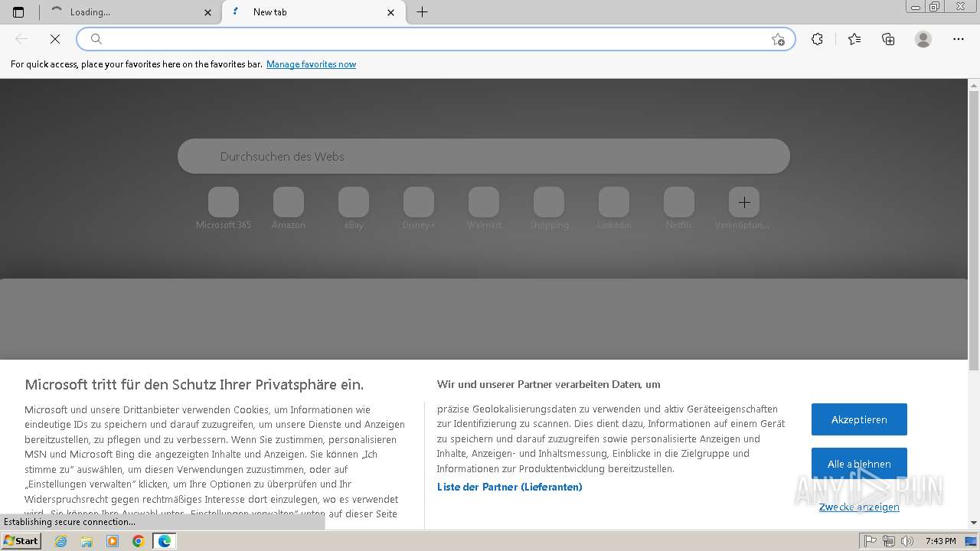Focus the browser address bar
Screen dimensions: 980x551
coord(436,39)
